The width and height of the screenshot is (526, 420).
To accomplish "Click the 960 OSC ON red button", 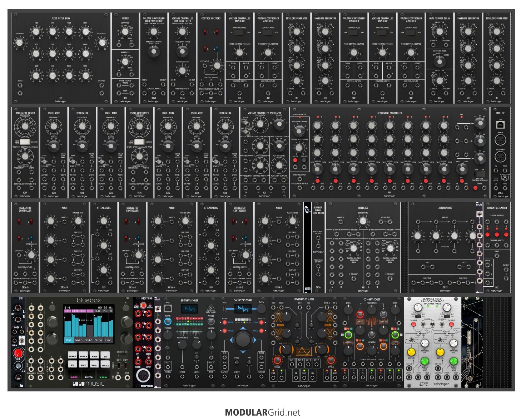I will click(295, 160).
